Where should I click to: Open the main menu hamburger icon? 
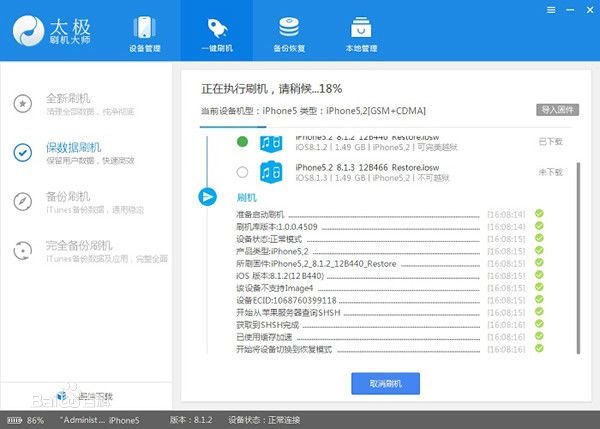pos(551,10)
